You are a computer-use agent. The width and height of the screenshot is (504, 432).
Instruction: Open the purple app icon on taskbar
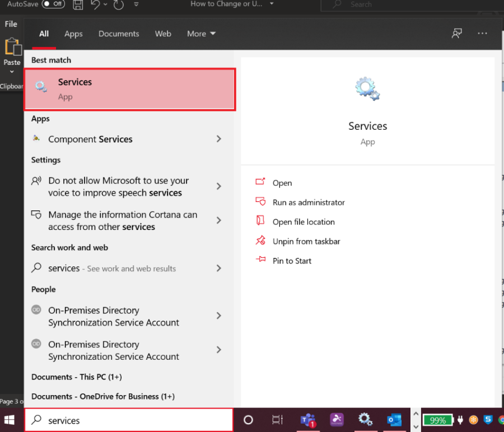tap(337, 420)
